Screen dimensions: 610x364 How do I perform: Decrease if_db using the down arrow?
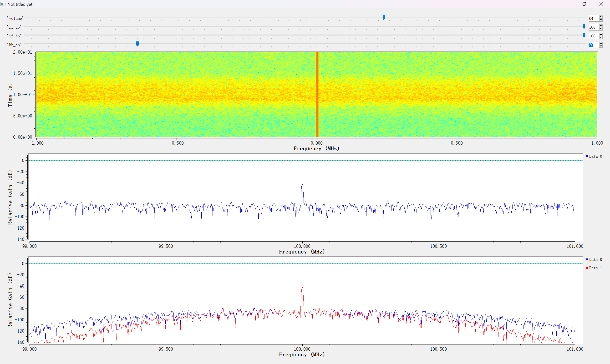tap(601, 37)
